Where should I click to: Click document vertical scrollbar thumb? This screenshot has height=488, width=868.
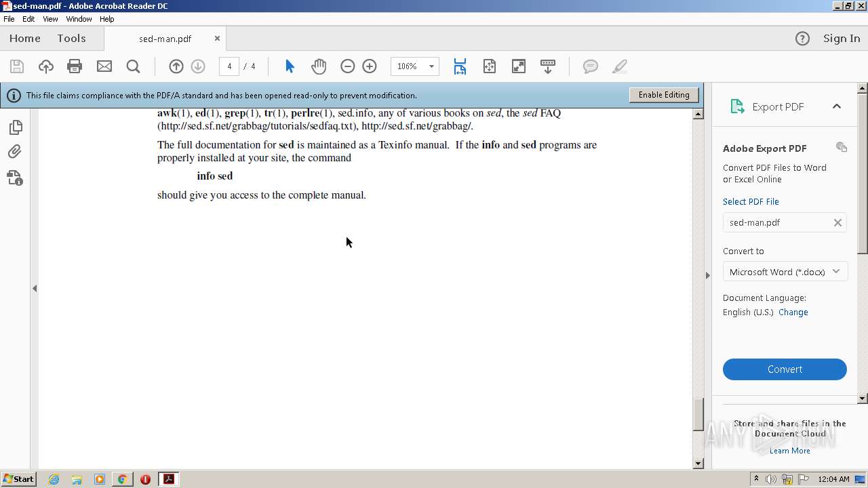tap(698, 414)
